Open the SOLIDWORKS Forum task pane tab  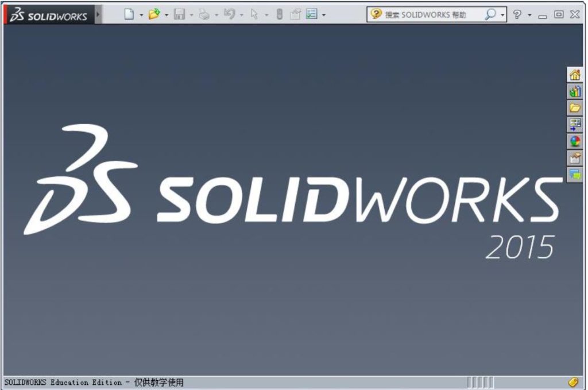point(575,175)
